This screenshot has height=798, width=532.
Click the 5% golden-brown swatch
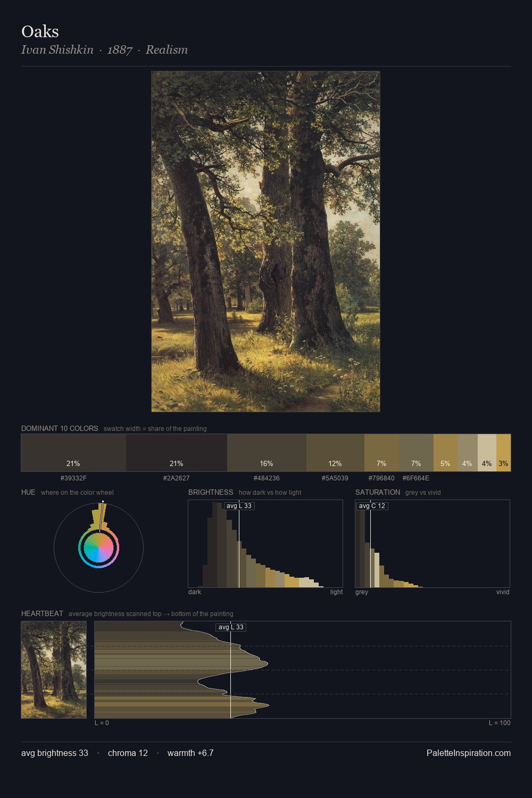point(445,453)
